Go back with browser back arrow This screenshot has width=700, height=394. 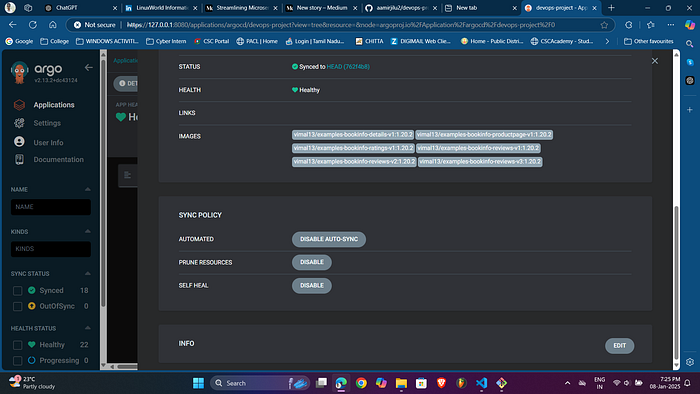(x=12, y=25)
